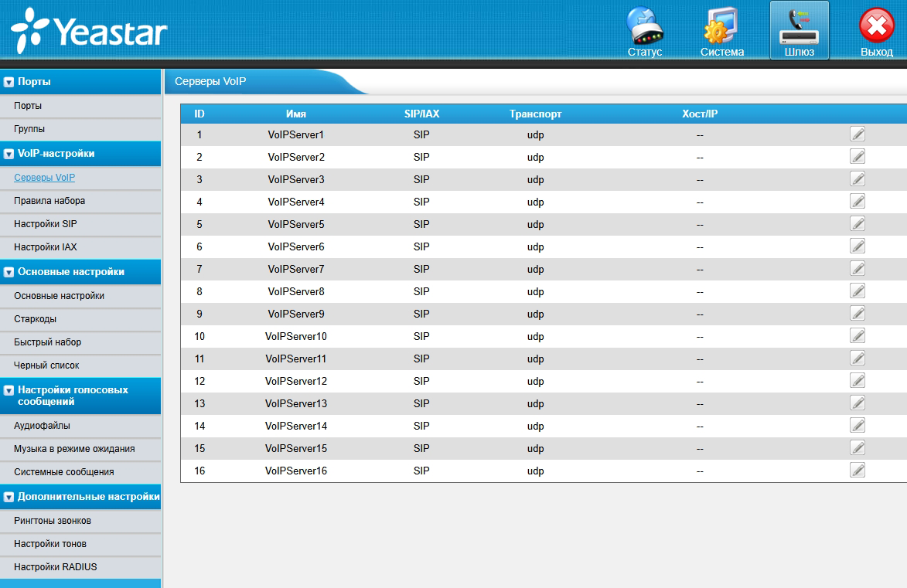
Task: Collapse the Порты sidebar section
Action: (x=9, y=82)
